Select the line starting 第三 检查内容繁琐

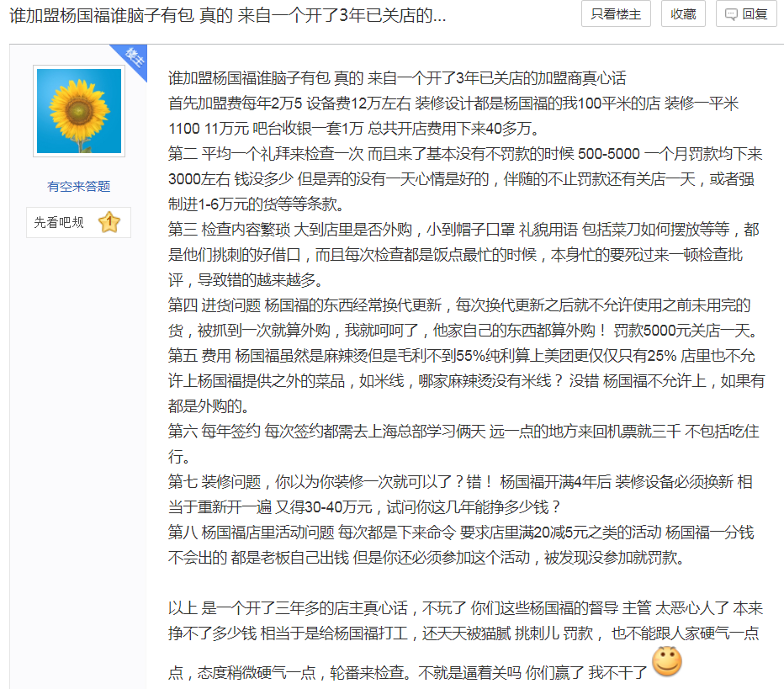point(464,230)
